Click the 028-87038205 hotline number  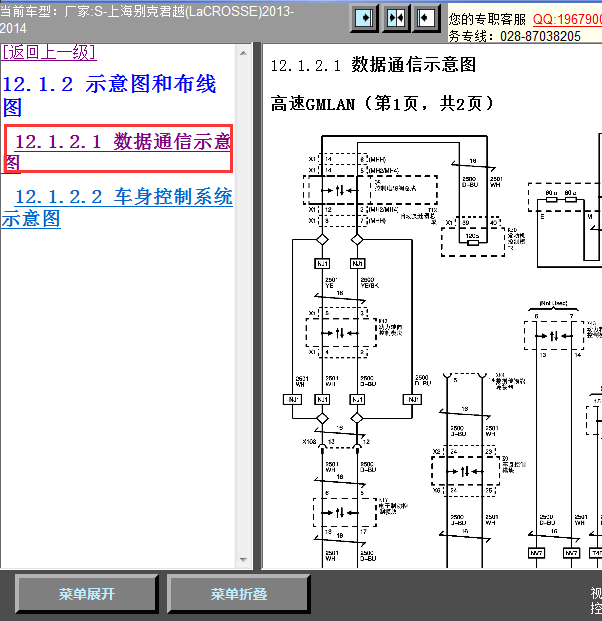[x=540, y=36]
